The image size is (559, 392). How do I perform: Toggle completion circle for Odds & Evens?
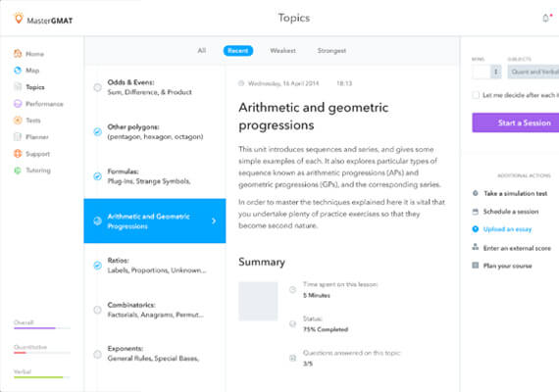pos(97,87)
